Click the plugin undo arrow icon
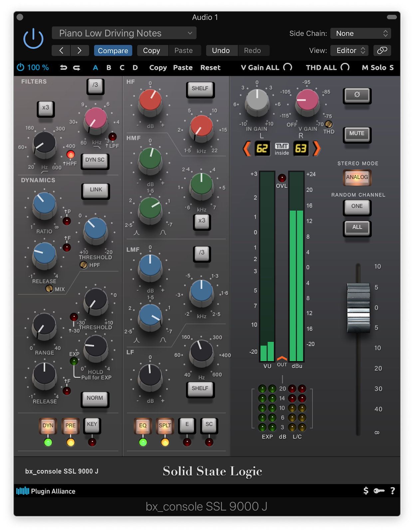414x532 pixels. pos(64,67)
